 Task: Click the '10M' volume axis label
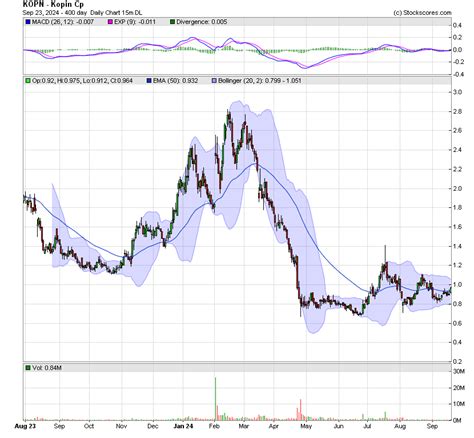pos(459,404)
